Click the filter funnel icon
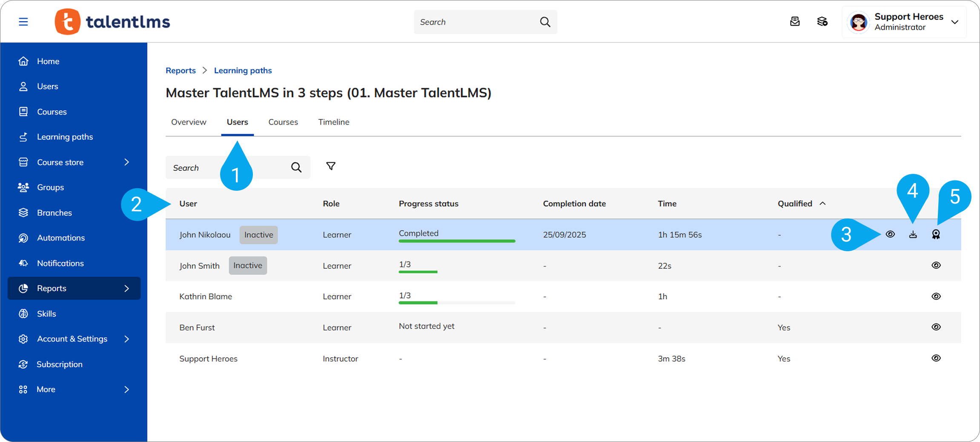 pos(330,166)
